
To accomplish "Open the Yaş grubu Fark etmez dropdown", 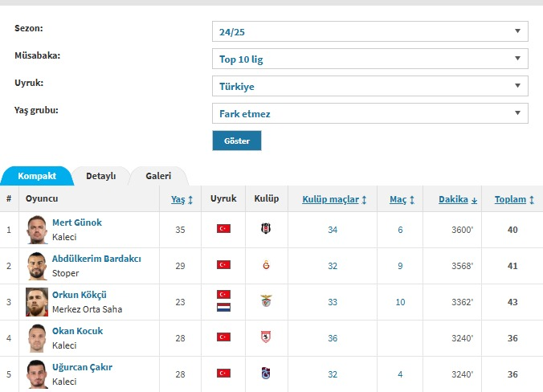I will tap(369, 113).
